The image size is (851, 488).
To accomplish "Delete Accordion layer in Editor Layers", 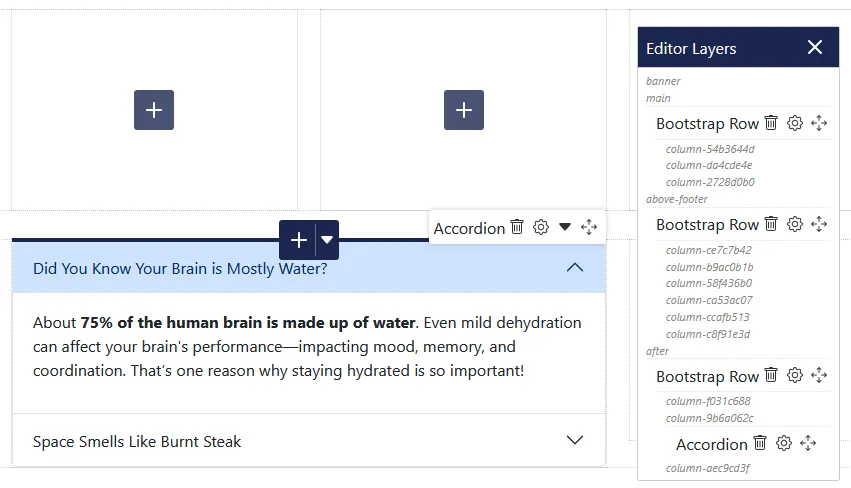I will (x=760, y=443).
